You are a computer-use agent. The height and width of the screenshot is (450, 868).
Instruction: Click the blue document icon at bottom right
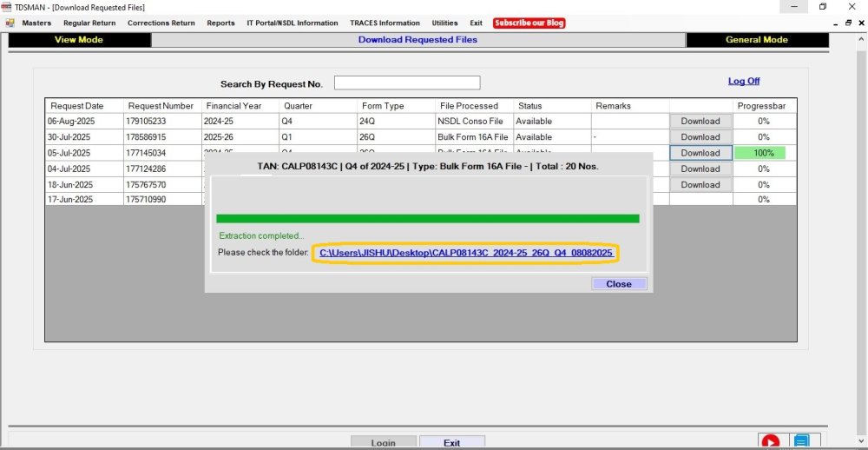coord(801,441)
